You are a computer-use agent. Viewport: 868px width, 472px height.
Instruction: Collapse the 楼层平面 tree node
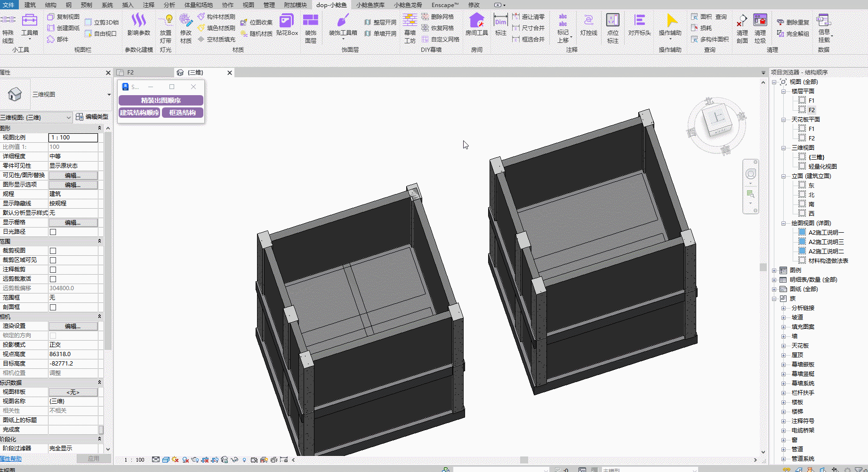click(x=783, y=91)
